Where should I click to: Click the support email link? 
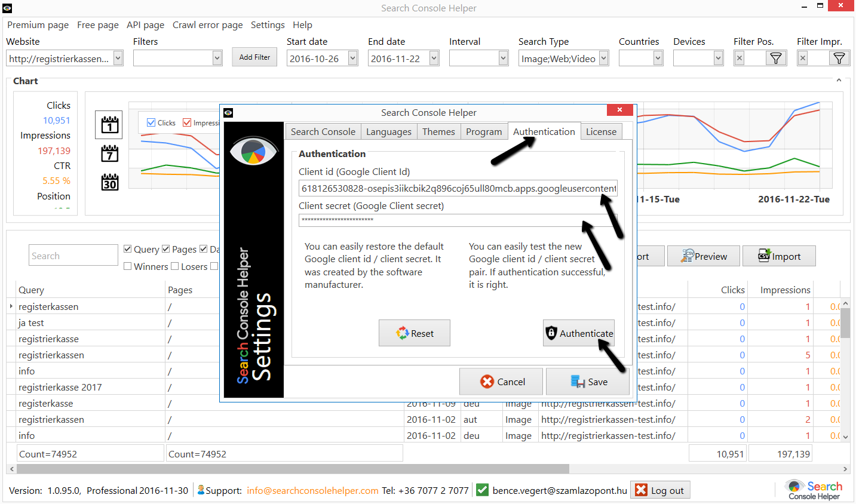[x=312, y=490]
